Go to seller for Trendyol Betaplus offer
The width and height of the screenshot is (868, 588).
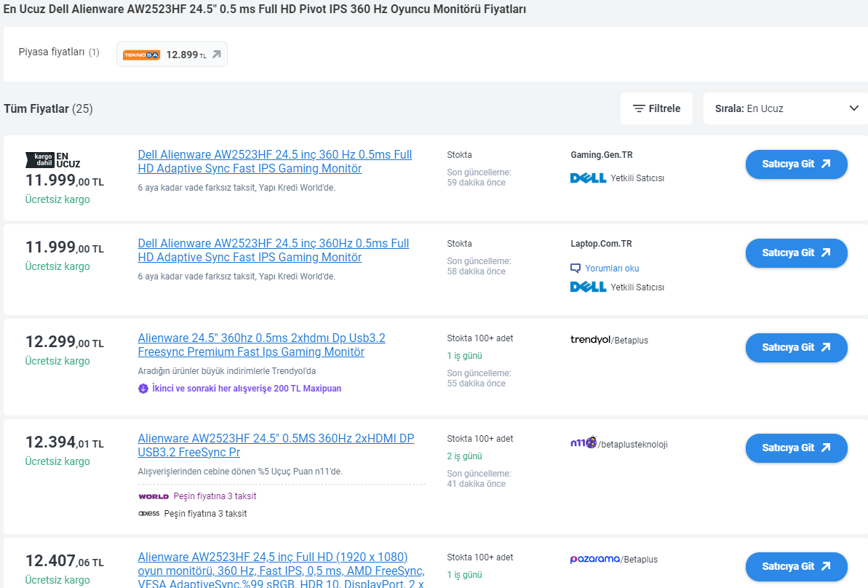[796, 347]
